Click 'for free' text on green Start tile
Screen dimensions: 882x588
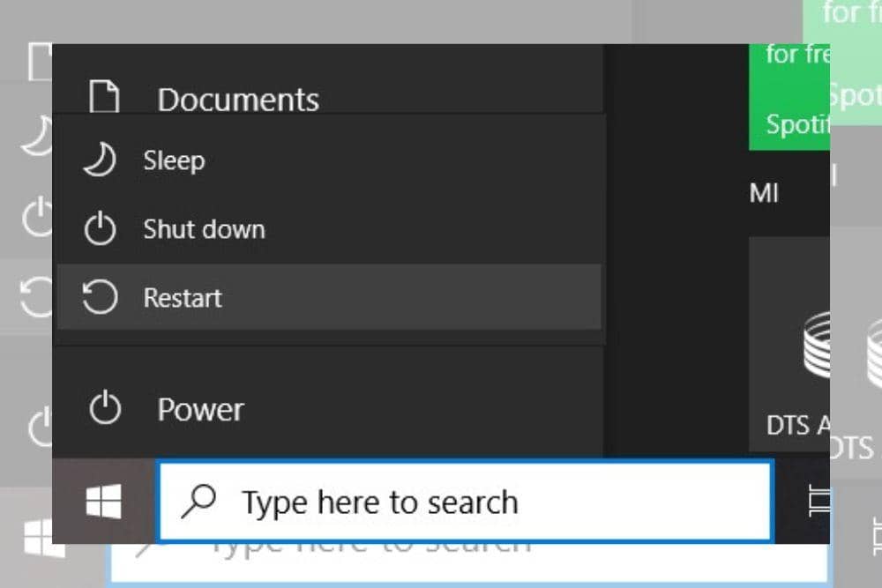(x=796, y=55)
